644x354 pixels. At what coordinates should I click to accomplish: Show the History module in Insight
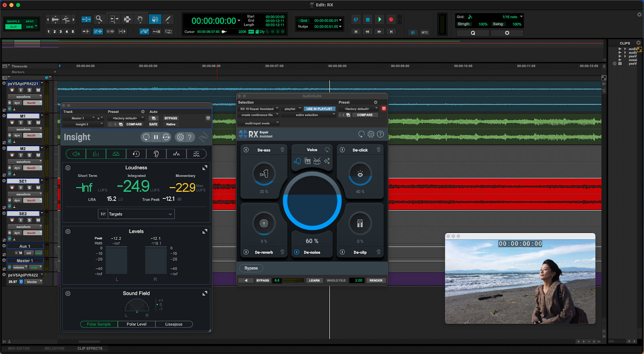(136, 154)
